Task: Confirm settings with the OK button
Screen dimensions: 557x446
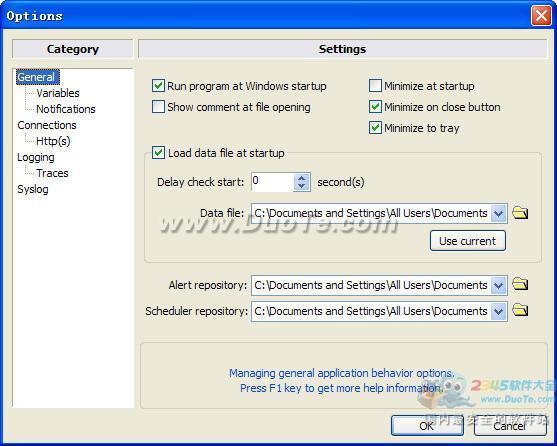Action: (427, 425)
